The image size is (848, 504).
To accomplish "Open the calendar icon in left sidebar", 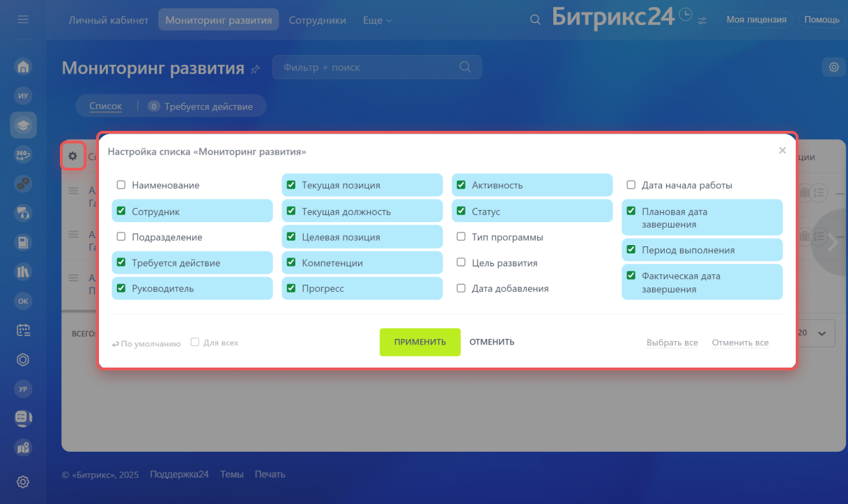I will 23,330.
